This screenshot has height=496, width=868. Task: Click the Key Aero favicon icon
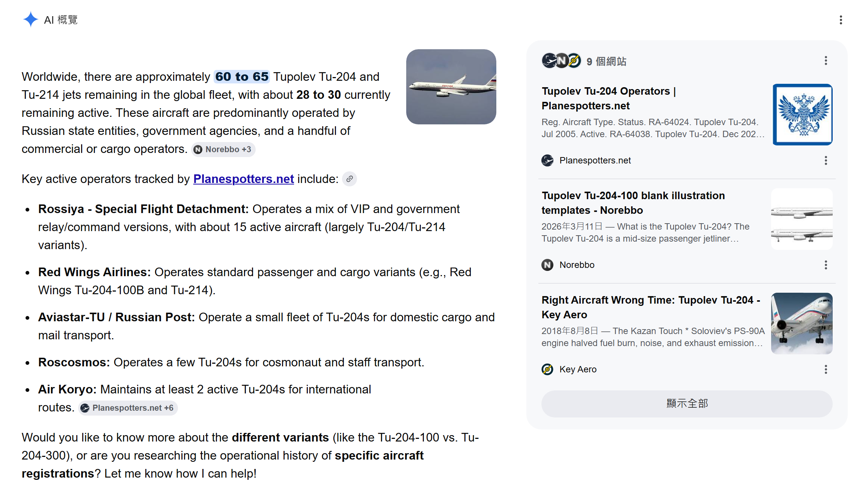click(547, 369)
